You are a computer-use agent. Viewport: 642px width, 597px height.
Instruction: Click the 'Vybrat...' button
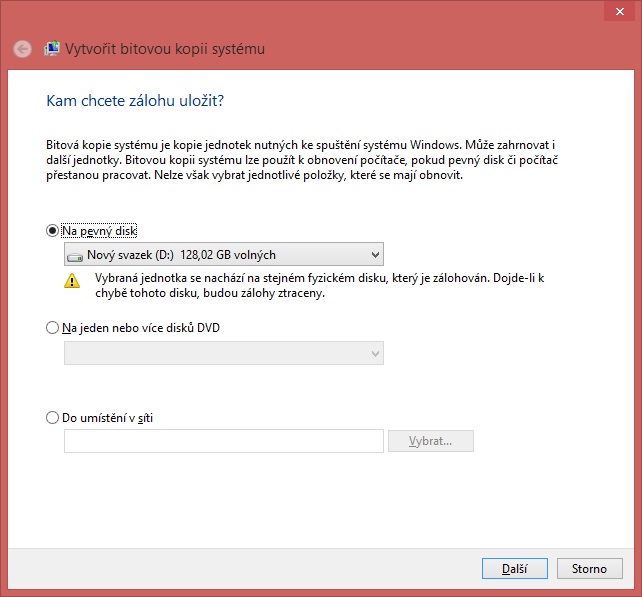[x=430, y=441]
